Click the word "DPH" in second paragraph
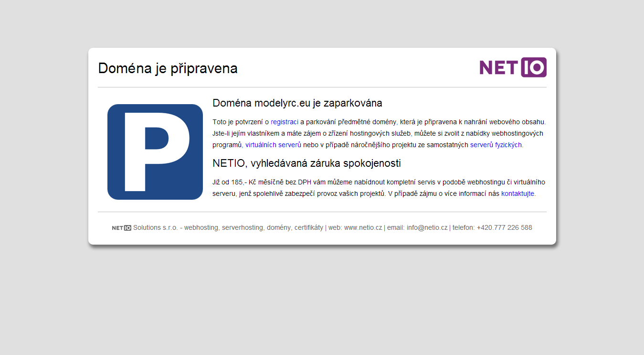Image resolution: width=644 pixels, height=355 pixels. tap(305, 182)
